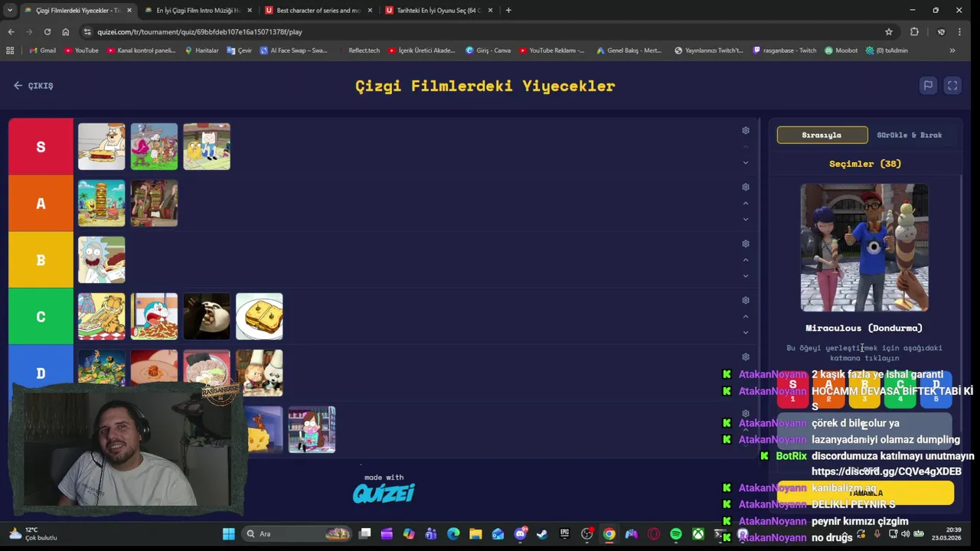Open Giriş - Canva bookmark

point(488,51)
